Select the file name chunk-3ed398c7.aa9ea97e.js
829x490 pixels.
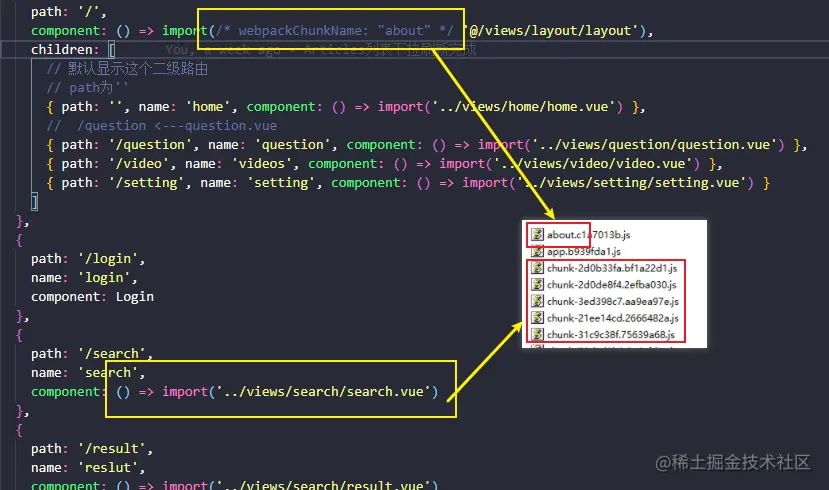(x=612, y=301)
